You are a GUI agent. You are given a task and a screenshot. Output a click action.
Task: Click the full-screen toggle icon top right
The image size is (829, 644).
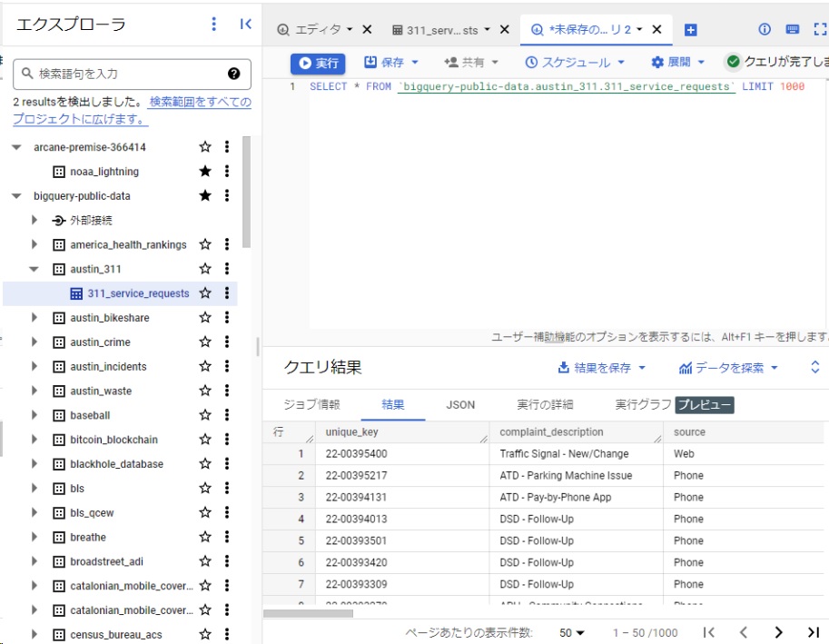click(x=820, y=28)
